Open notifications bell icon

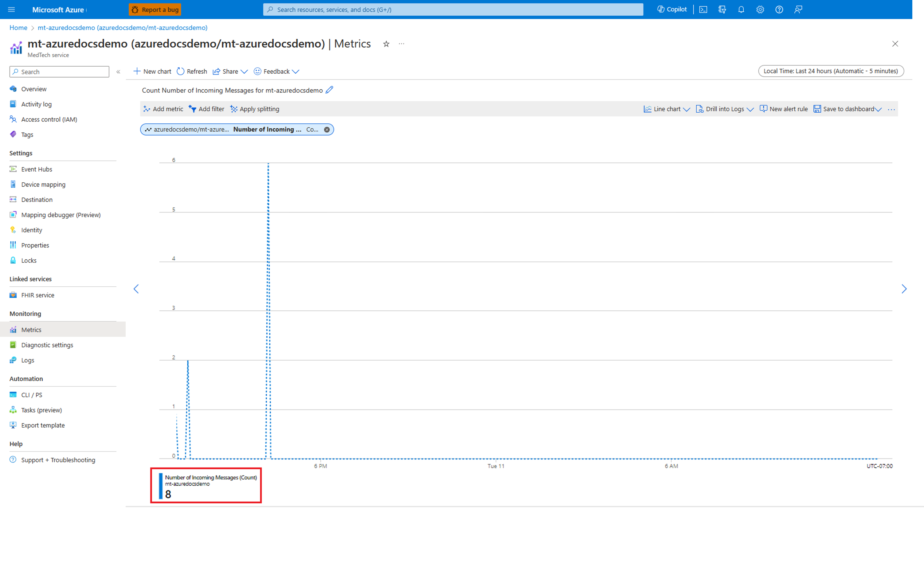741,10
